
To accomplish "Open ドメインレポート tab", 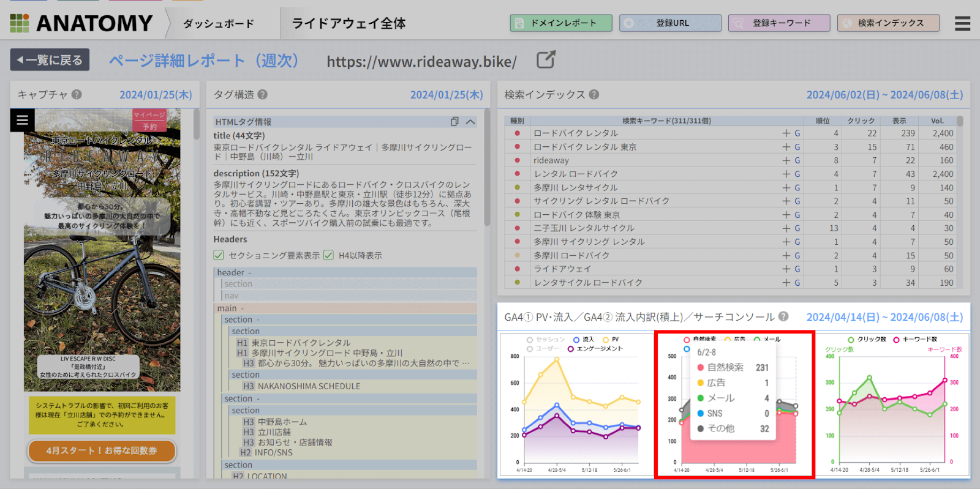I will (561, 23).
